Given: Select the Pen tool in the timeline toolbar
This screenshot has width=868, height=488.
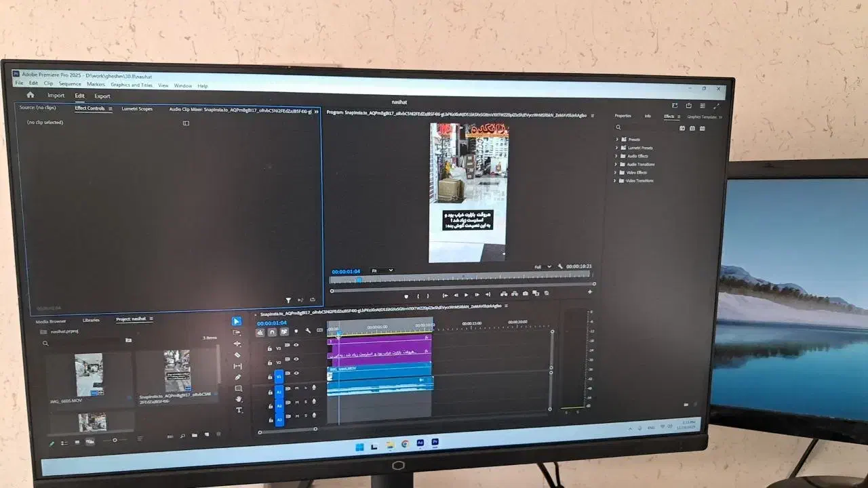Looking at the screenshot, I should pyautogui.click(x=238, y=377).
